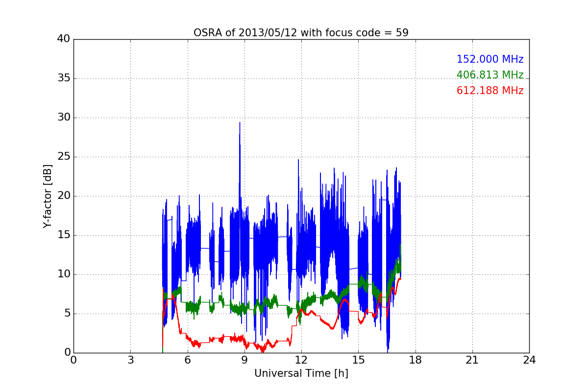
Task: Select the 406.813 MHz legend label
Action: 490,75
